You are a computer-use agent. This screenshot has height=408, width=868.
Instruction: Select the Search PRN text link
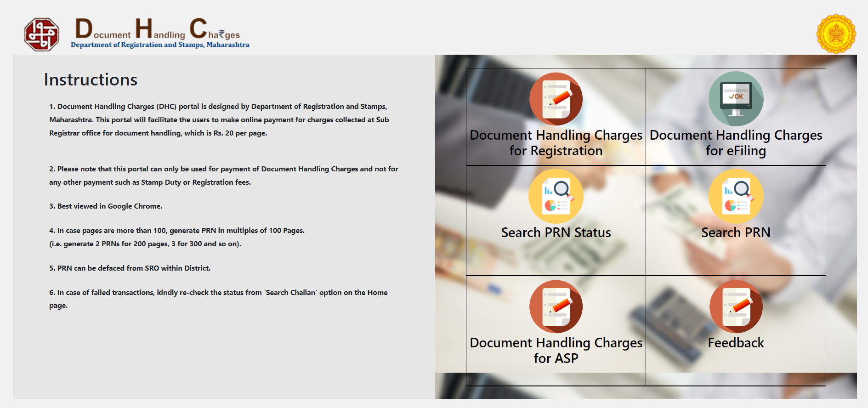click(x=736, y=232)
